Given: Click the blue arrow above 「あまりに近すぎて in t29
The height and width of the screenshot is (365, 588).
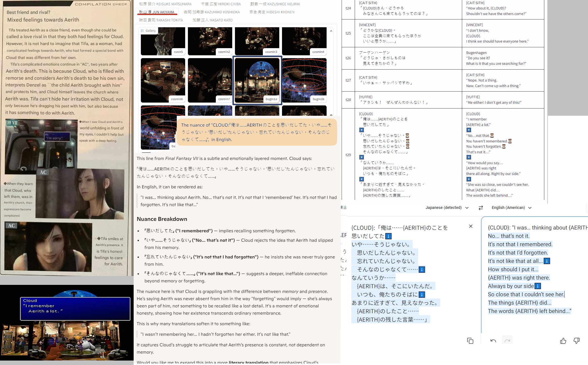Looking at the screenshot, I should point(362,179).
